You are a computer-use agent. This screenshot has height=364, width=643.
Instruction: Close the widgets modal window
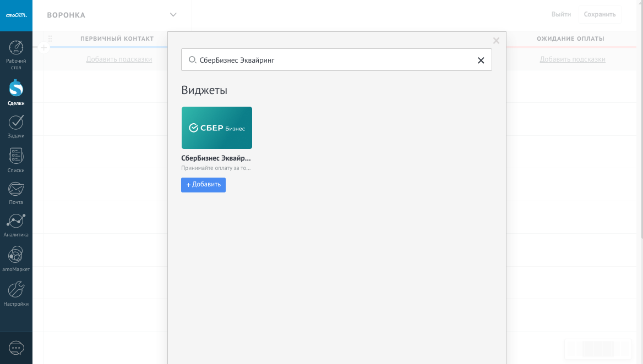pyautogui.click(x=496, y=41)
